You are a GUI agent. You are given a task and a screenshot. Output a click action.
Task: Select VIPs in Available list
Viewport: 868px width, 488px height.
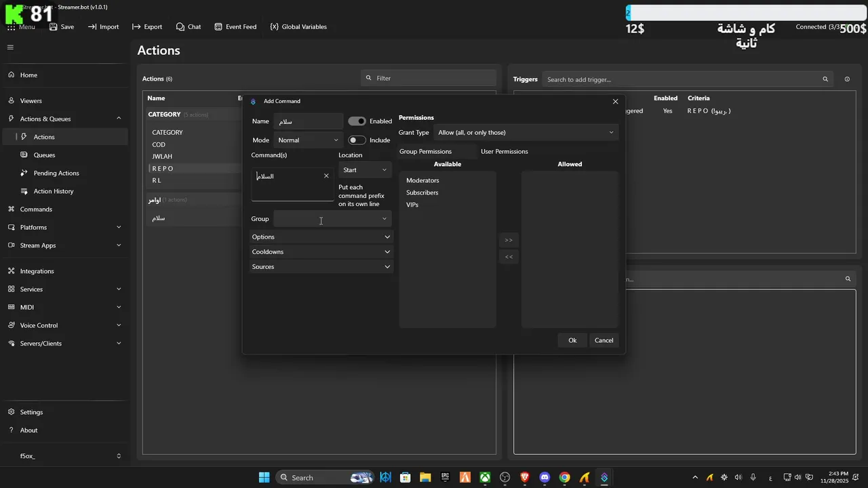coord(412,205)
